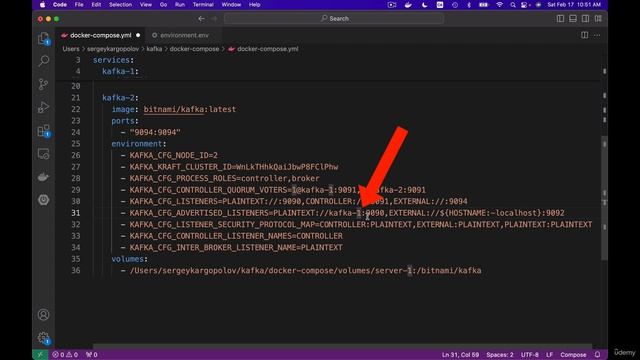Change the Compose language mode
Viewport: 640px width, 360px height.
(573, 355)
